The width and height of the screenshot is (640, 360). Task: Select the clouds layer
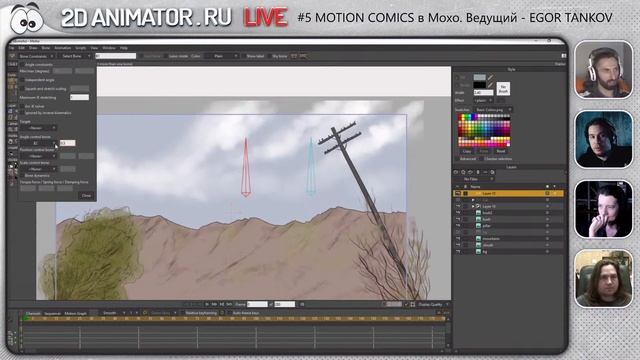pos(509,245)
